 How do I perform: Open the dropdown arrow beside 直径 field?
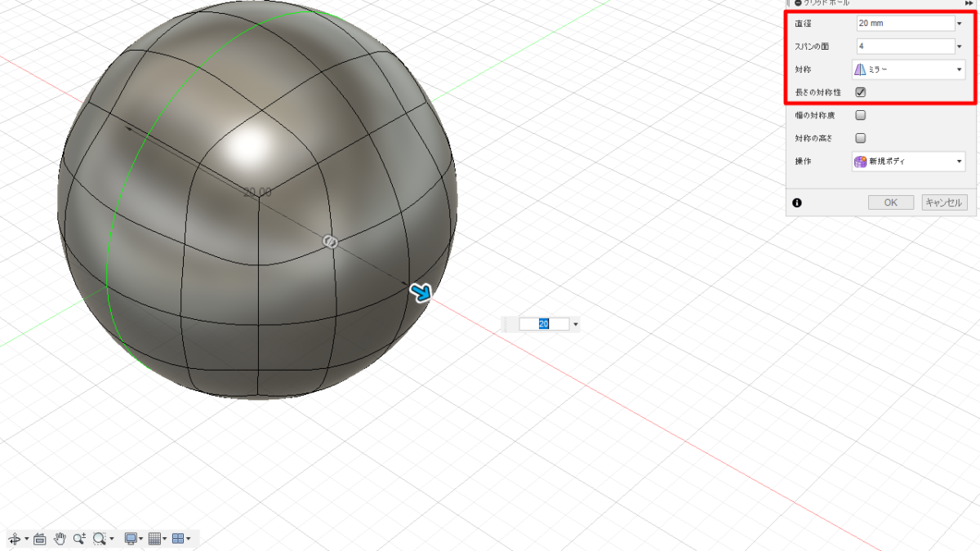[x=960, y=24]
